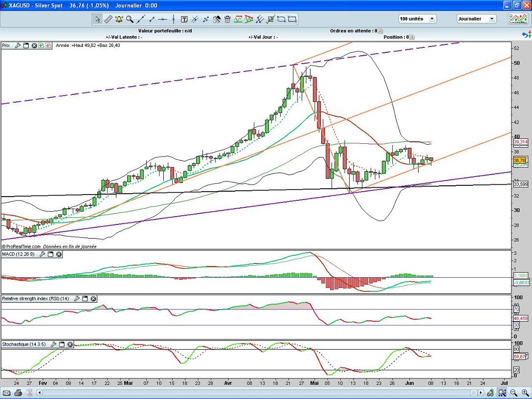
Task: Click the 33,595 price level marker
Action: [521, 184]
